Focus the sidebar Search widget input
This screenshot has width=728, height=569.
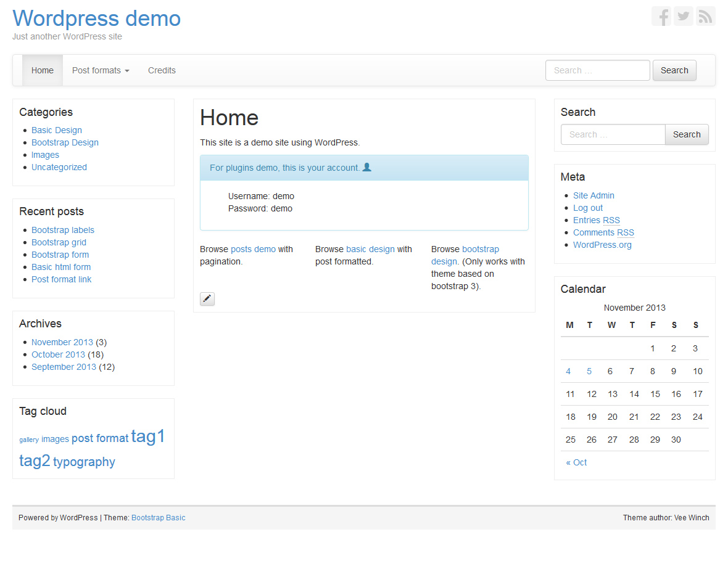(x=613, y=134)
